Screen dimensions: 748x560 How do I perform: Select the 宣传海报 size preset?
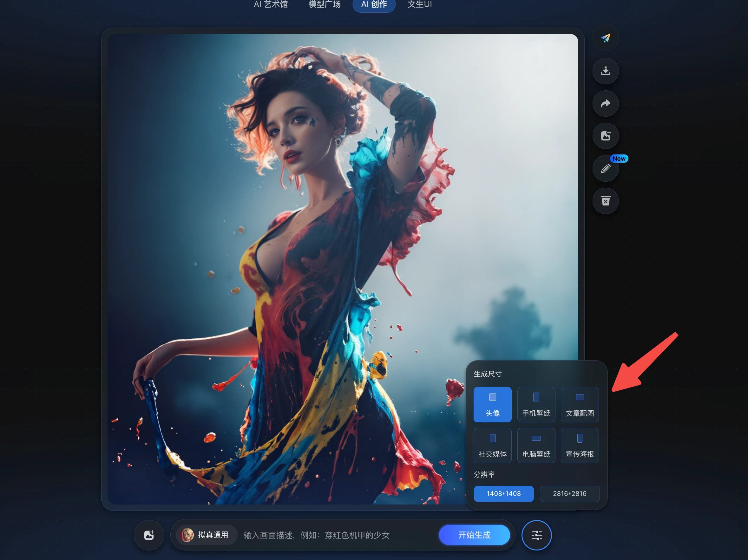tap(580, 445)
